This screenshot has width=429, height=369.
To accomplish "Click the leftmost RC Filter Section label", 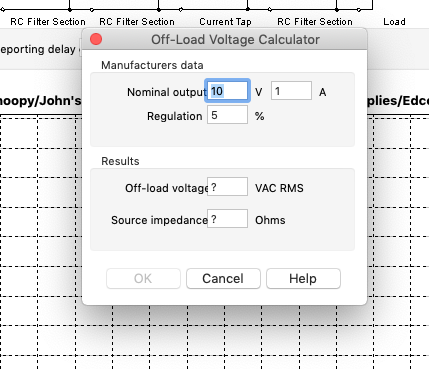I will pyautogui.click(x=48, y=22).
